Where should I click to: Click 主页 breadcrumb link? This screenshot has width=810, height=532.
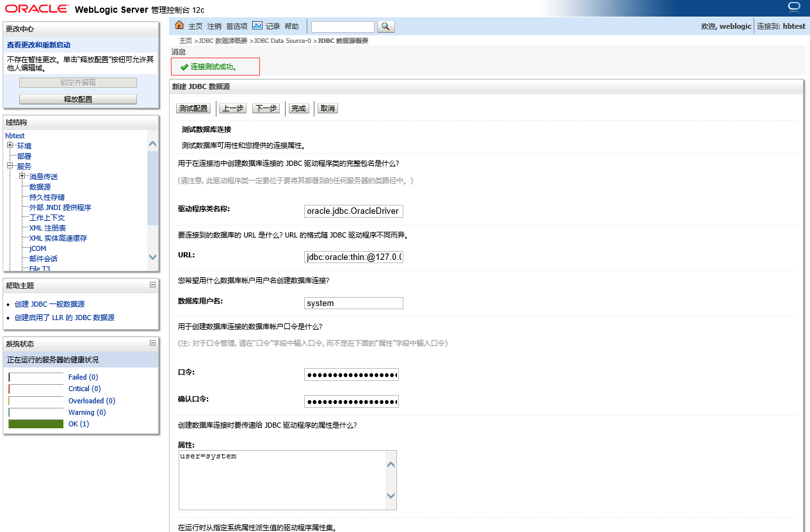point(185,40)
